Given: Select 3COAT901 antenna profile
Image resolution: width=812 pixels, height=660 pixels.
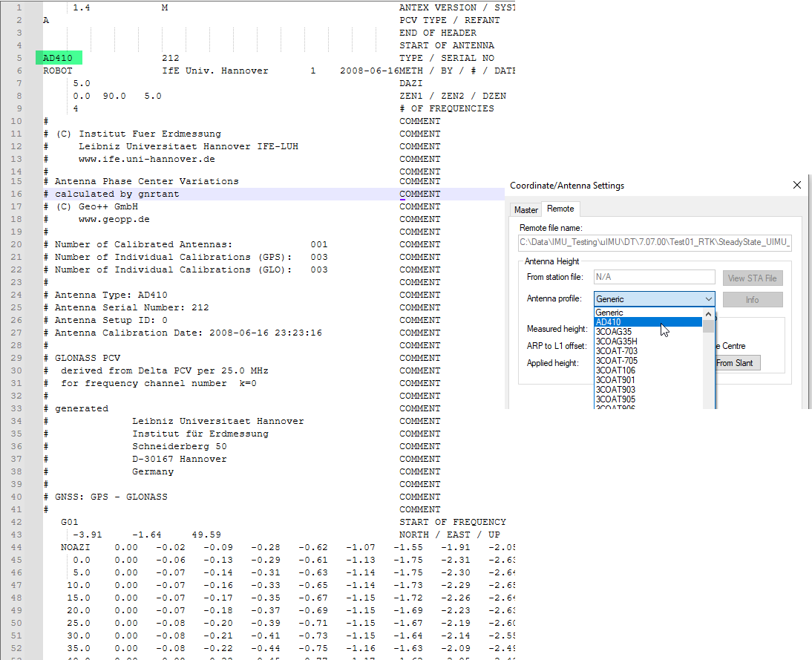Looking at the screenshot, I should (x=648, y=379).
